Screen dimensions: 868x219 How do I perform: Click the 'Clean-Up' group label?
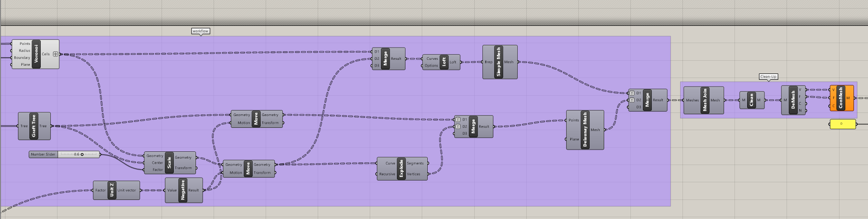(x=768, y=77)
